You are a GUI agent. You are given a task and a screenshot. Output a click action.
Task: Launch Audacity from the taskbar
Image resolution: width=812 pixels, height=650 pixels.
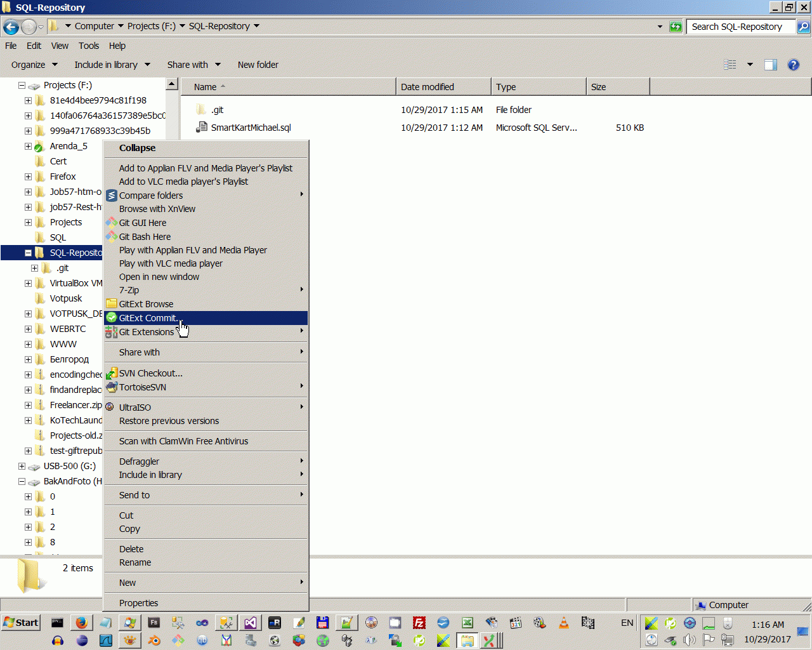[58, 640]
